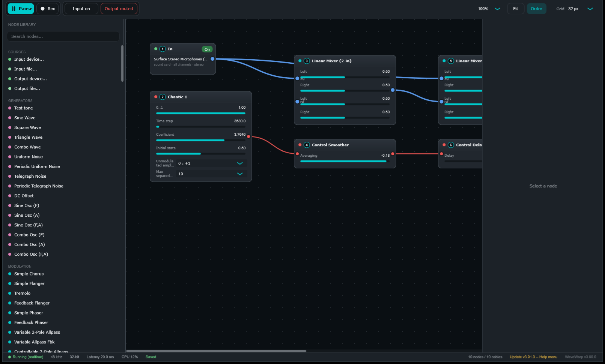
Task: Click the Pause playback button
Action: 21,9
